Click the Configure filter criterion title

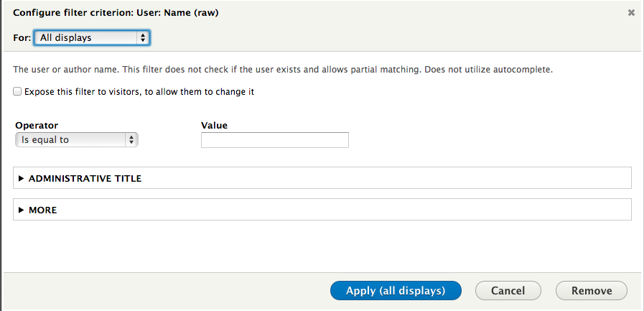click(x=116, y=12)
